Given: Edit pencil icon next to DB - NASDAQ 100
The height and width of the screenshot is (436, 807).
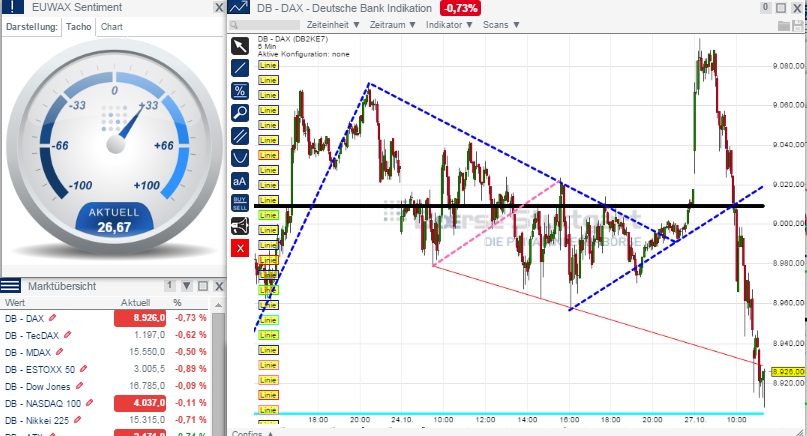Looking at the screenshot, I should tap(90, 403).
